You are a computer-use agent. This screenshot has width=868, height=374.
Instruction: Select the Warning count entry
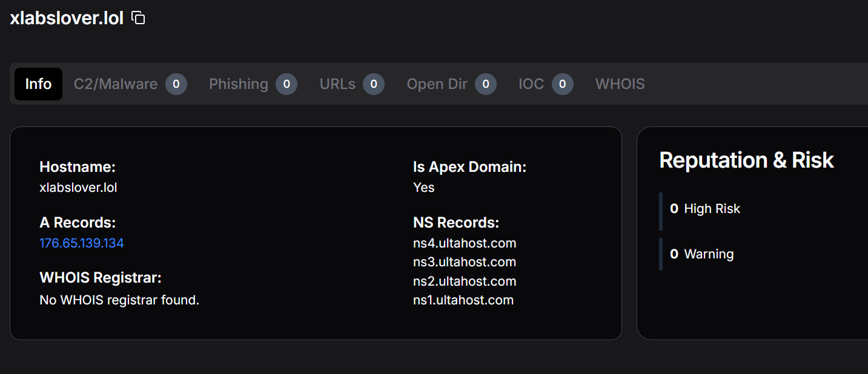(x=702, y=254)
